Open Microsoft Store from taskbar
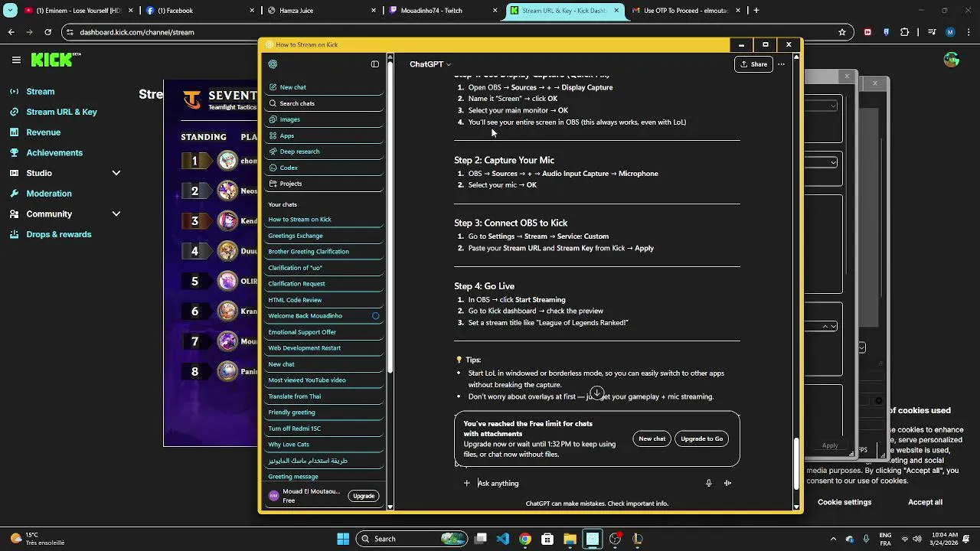980x551 pixels. [x=547, y=539]
